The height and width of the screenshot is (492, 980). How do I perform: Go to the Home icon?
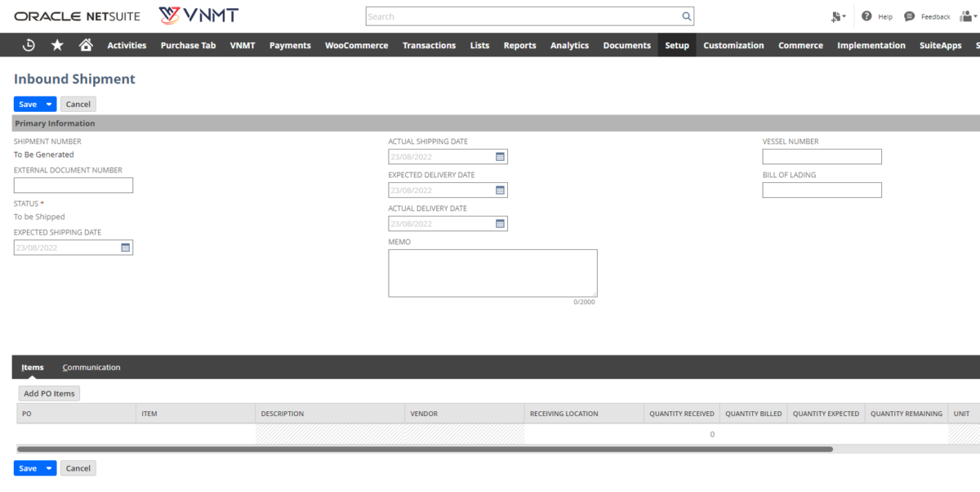pyautogui.click(x=85, y=45)
